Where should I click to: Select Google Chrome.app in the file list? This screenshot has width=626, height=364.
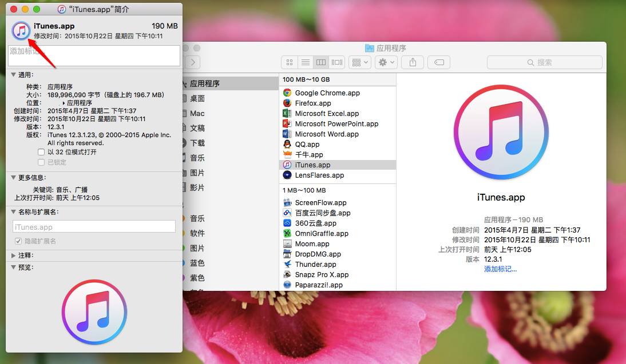(x=327, y=93)
